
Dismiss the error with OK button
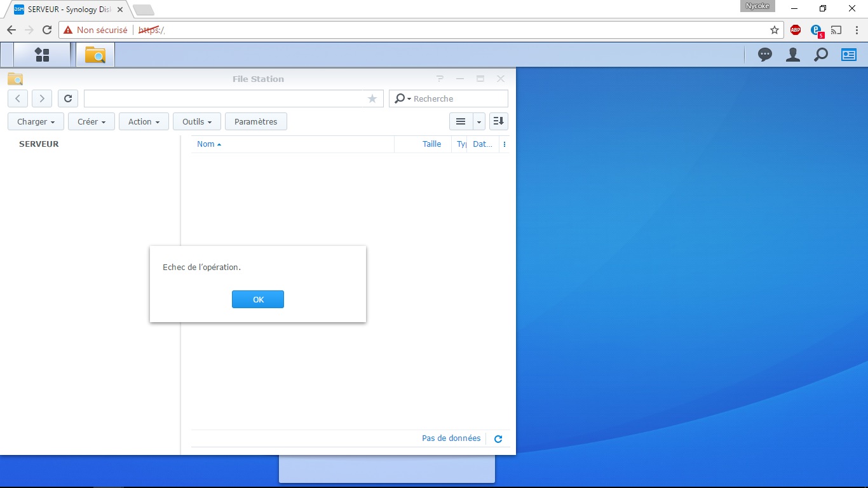click(x=258, y=299)
